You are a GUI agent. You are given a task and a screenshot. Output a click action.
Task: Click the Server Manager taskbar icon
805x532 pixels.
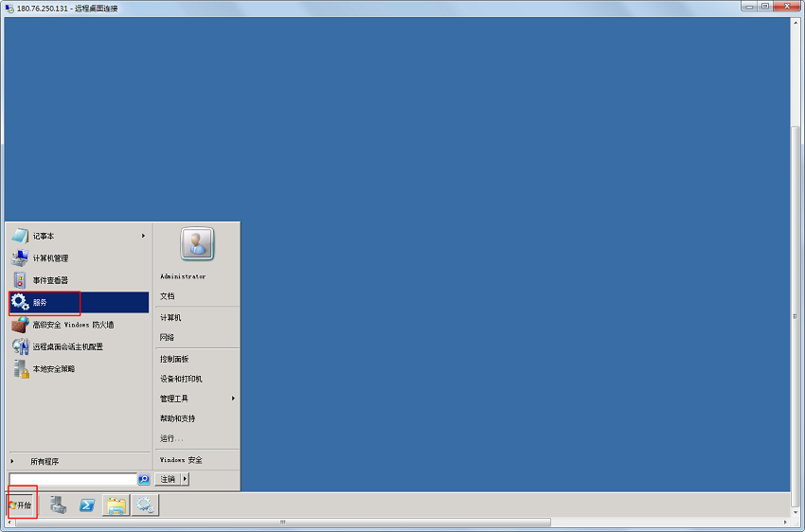point(58,505)
